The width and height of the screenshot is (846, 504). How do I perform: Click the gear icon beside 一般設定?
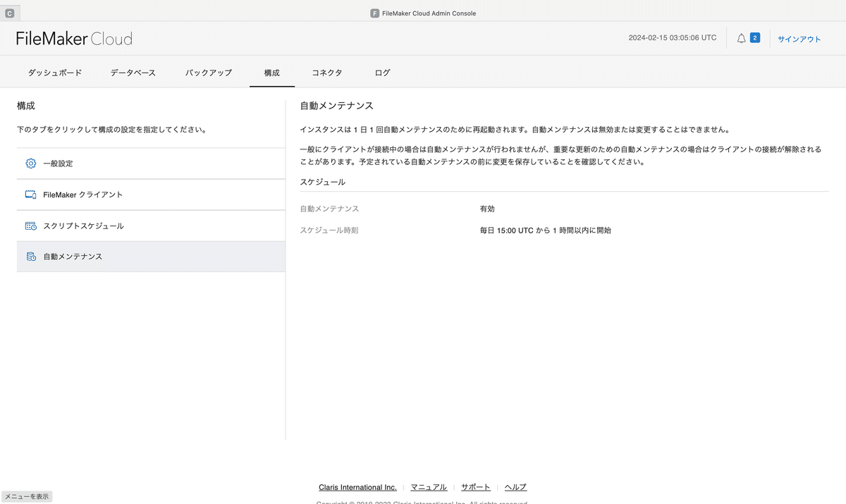(x=30, y=163)
